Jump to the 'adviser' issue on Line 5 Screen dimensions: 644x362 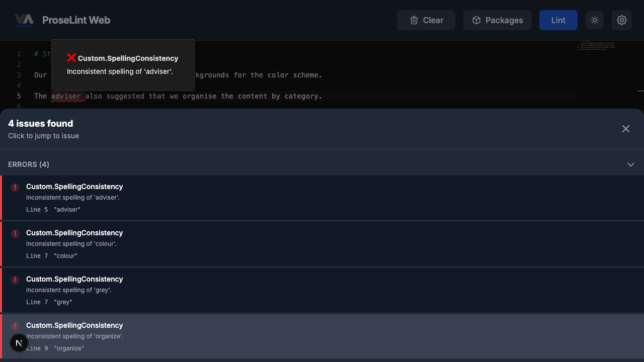(322, 198)
